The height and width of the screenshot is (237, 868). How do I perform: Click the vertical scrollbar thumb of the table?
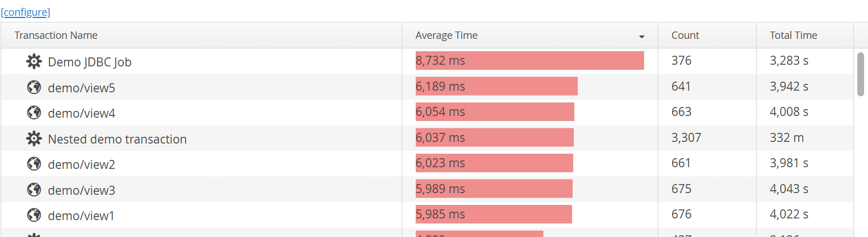pyautogui.click(x=860, y=74)
